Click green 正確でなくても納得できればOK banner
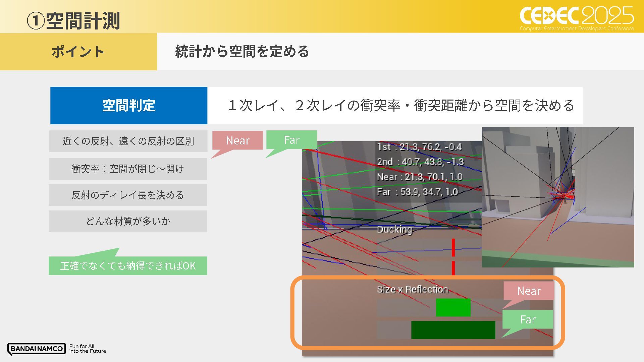The image size is (644, 362). pyautogui.click(x=128, y=266)
